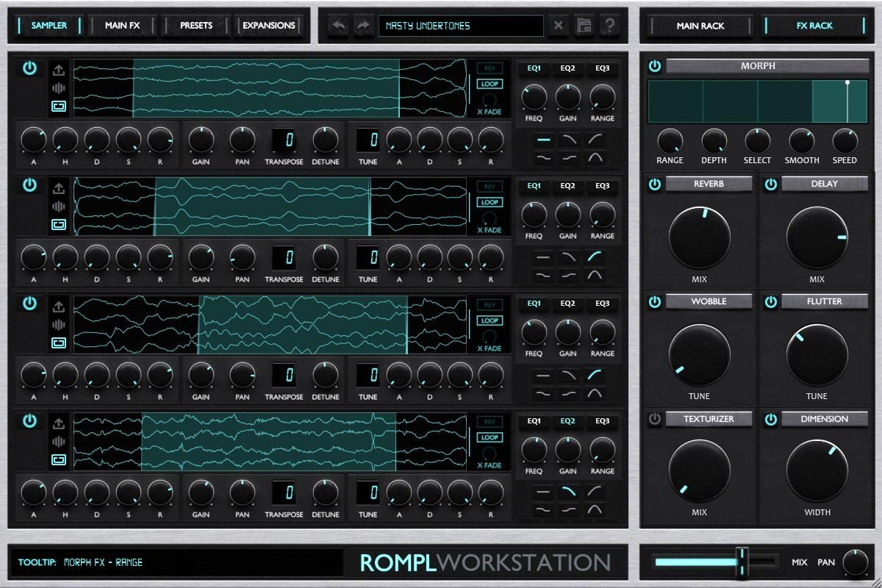Open the Presets tab

[196, 26]
